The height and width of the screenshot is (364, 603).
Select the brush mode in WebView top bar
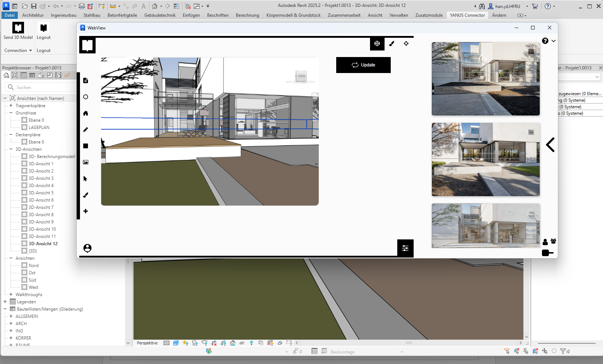click(x=391, y=44)
